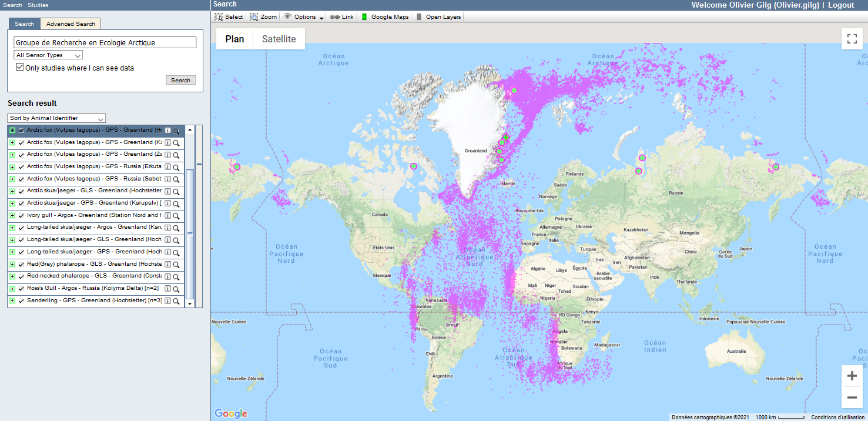Click the green study marker in northern Canada

(x=414, y=167)
